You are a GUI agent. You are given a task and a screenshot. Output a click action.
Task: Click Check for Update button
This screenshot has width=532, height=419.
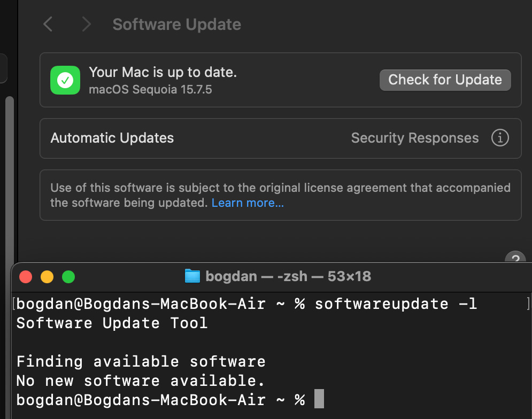point(445,80)
